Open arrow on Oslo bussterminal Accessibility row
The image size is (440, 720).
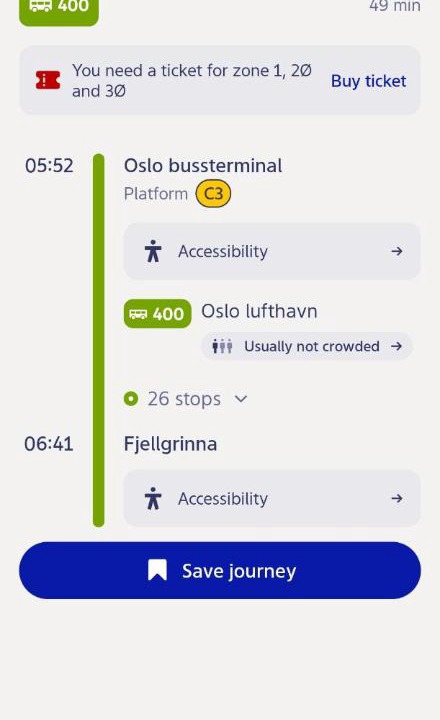397,251
